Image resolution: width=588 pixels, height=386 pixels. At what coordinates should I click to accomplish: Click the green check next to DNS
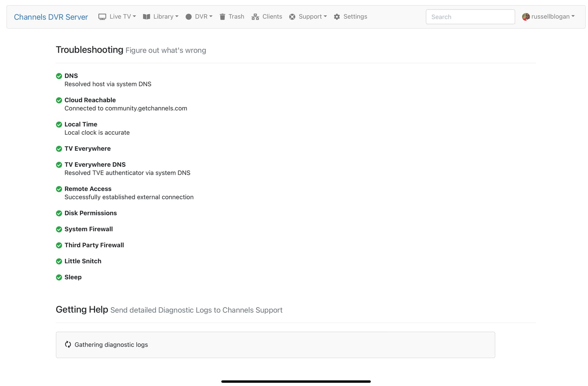click(59, 76)
